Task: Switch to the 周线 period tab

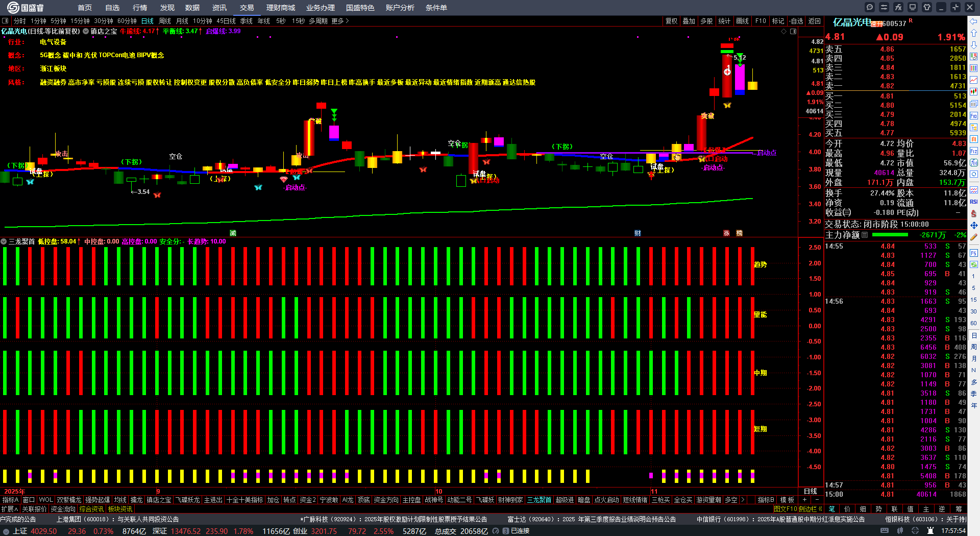Action: coord(165,21)
